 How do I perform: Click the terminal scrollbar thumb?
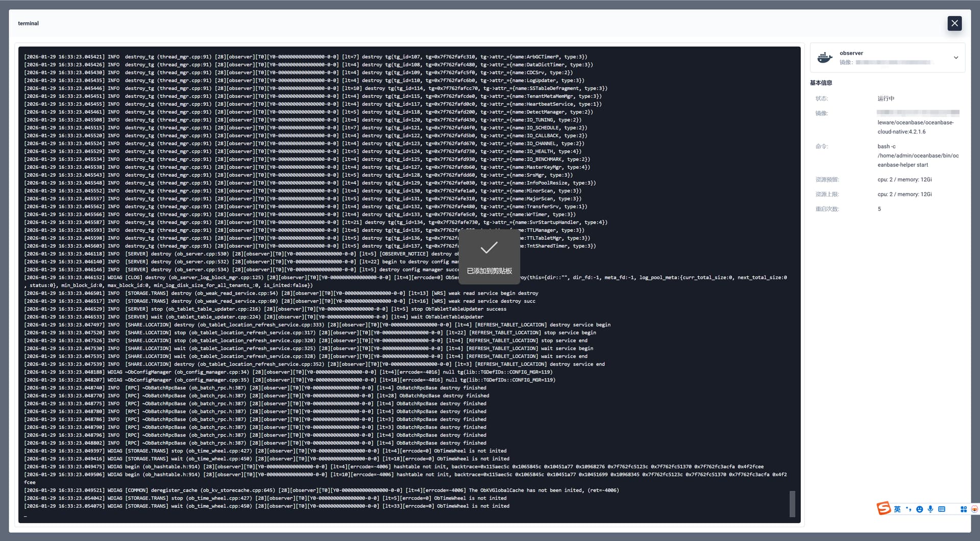coord(792,504)
